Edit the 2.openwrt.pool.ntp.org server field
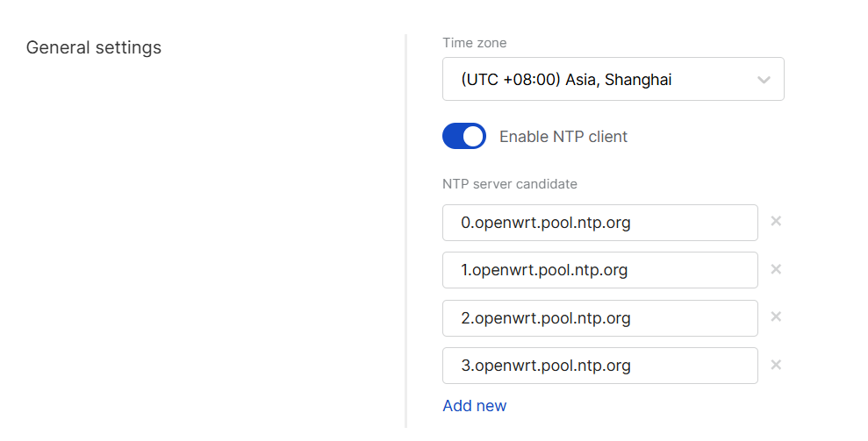The width and height of the screenshot is (868, 441). 599,318
